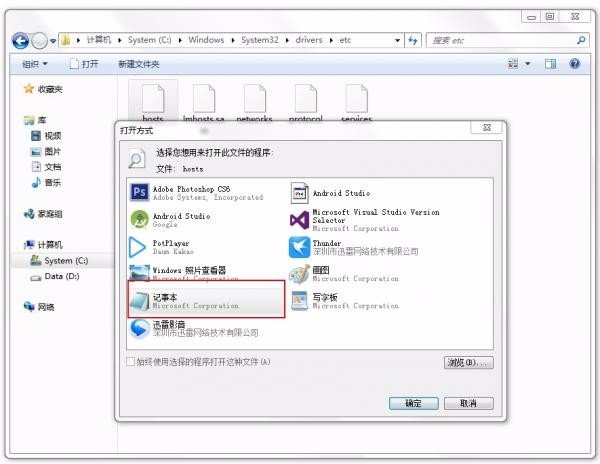Expand the view options dropdown arrow
Screen dimensions: 600x464
[x=528, y=63]
